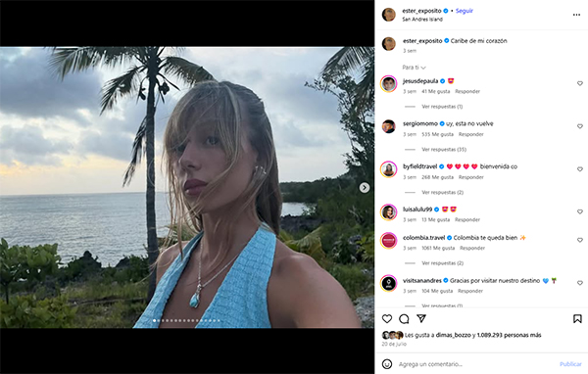Open San Andres Island location link
The width and height of the screenshot is (588, 374).
tap(422, 20)
